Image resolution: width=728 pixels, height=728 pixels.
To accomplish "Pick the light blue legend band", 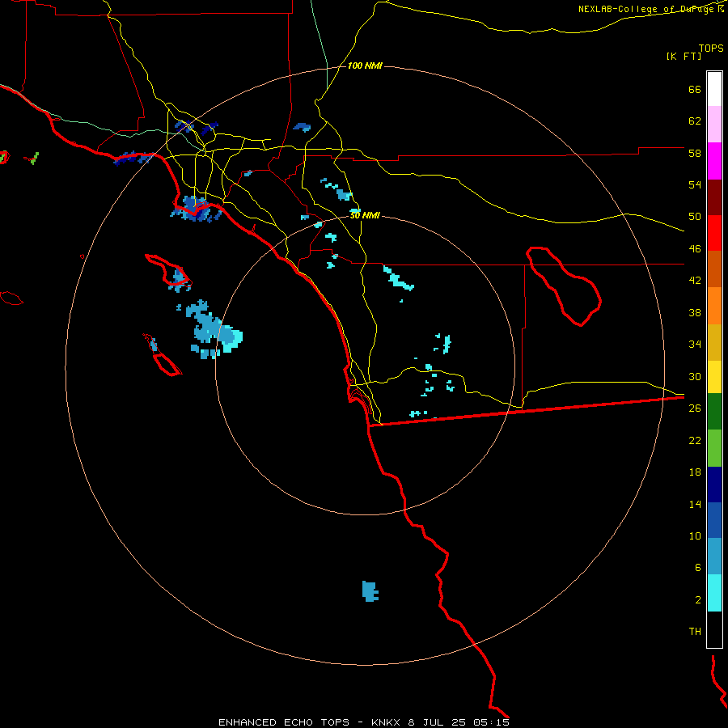I will [x=714, y=557].
